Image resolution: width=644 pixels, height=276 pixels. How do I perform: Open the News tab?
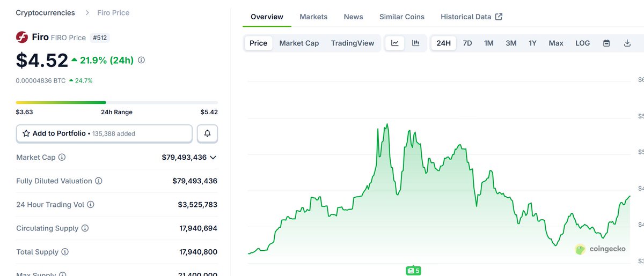point(353,17)
